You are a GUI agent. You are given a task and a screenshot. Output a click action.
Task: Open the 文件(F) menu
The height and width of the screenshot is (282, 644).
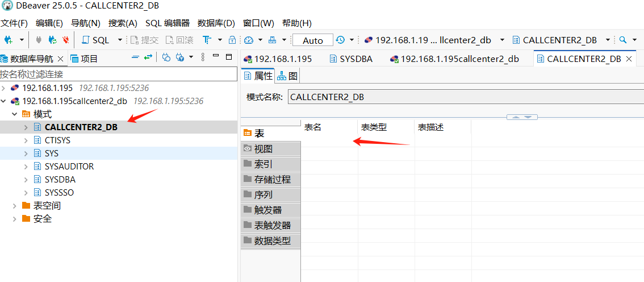pyautogui.click(x=14, y=23)
